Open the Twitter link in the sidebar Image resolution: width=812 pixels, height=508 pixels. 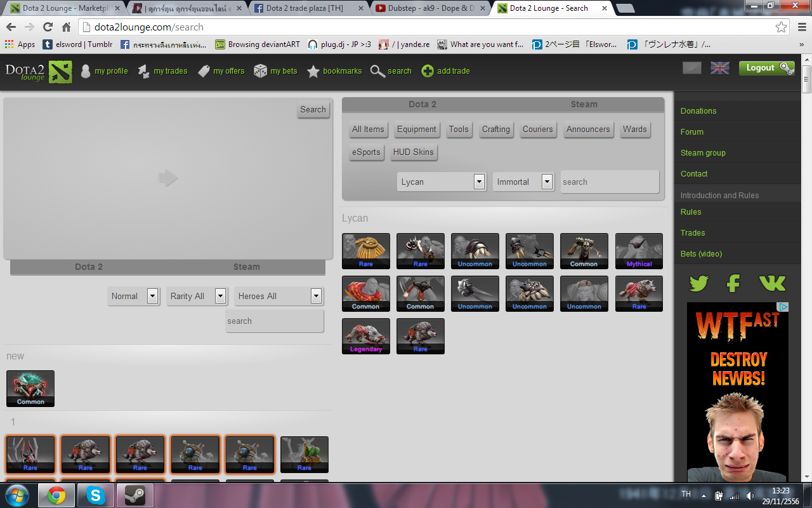tap(698, 283)
